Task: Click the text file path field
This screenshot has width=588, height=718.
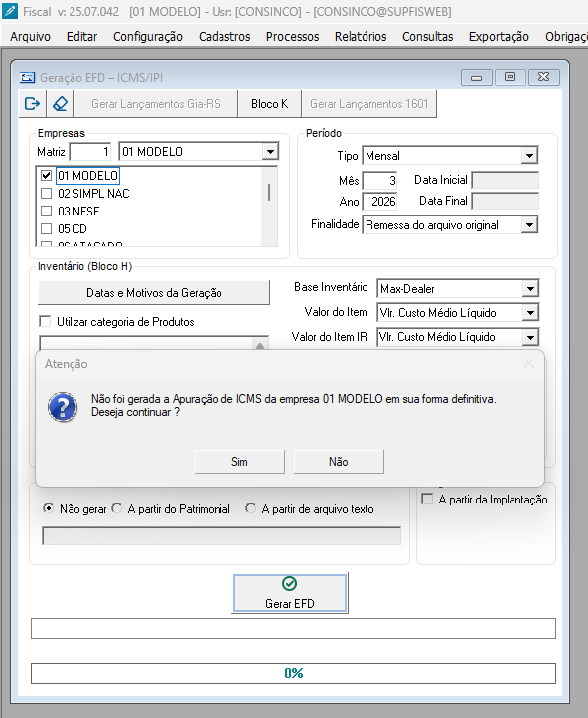Action: click(221, 535)
